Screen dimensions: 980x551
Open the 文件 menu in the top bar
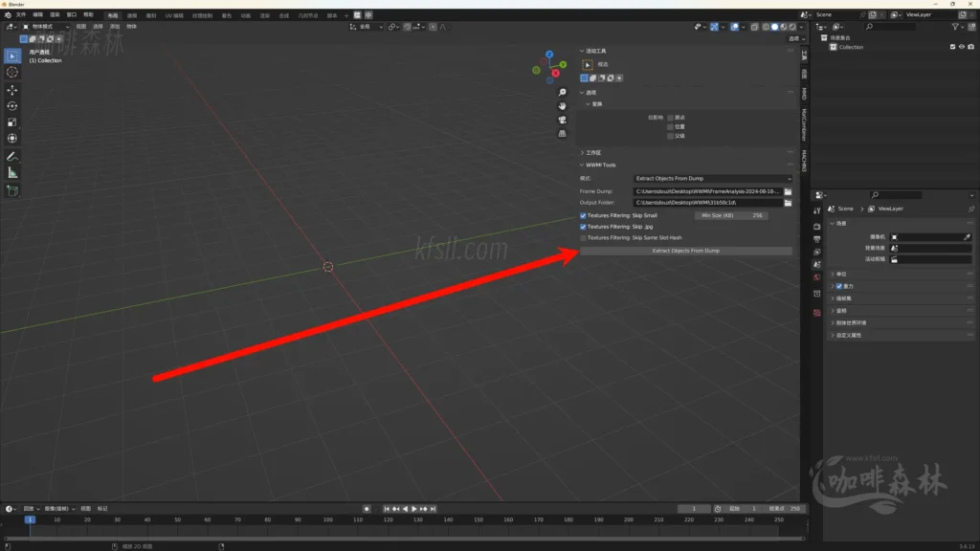pyautogui.click(x=21, y=15)
